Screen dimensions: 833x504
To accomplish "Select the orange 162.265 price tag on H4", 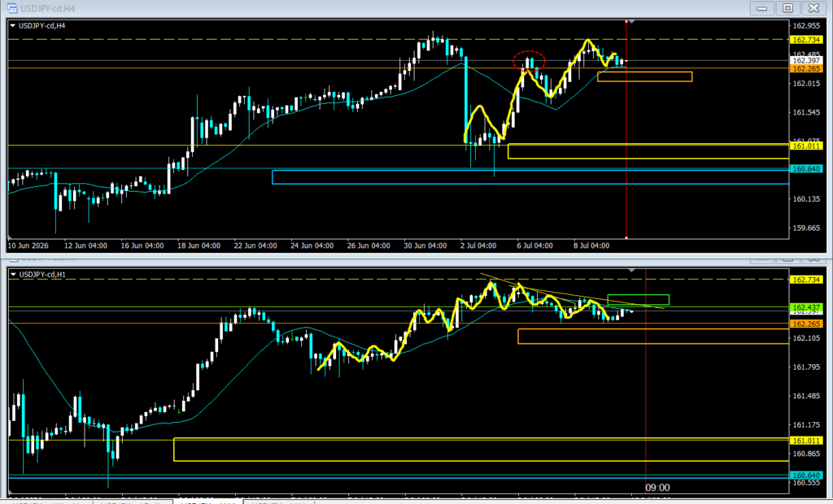I will (x=806, y=68).
